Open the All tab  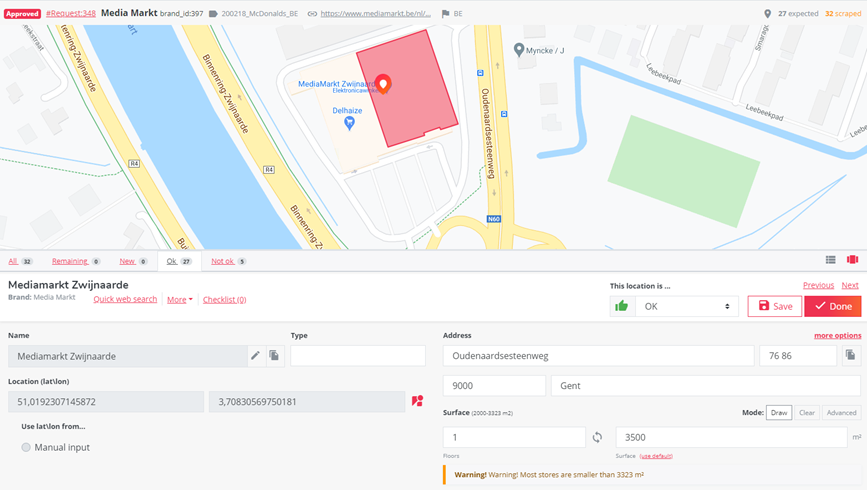coord(20,261)
